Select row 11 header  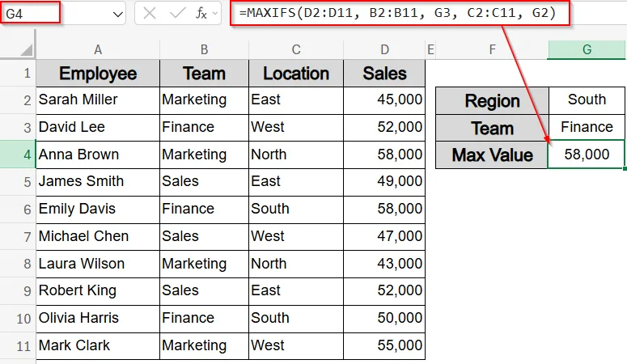point(18,345)
